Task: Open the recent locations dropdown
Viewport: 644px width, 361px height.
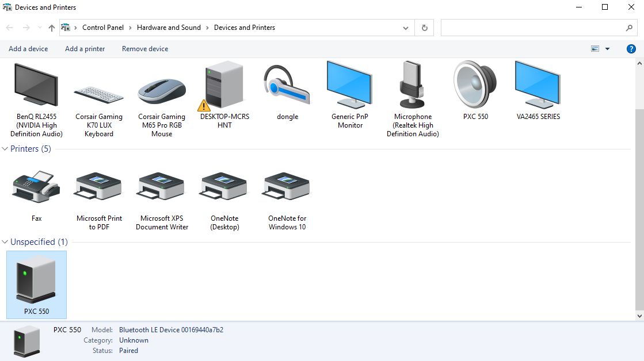Action: tap(40, 28)
